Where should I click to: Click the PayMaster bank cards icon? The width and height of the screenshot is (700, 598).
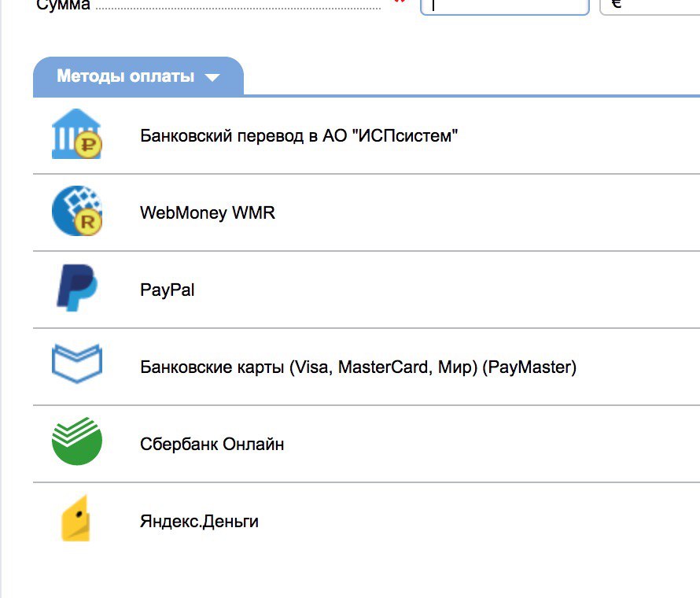pos(77,364)
